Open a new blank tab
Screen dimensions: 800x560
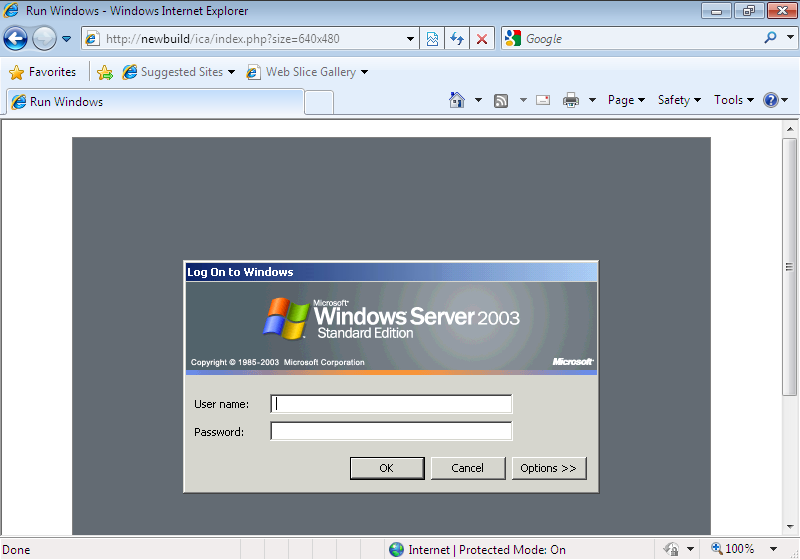coord(319,103)
